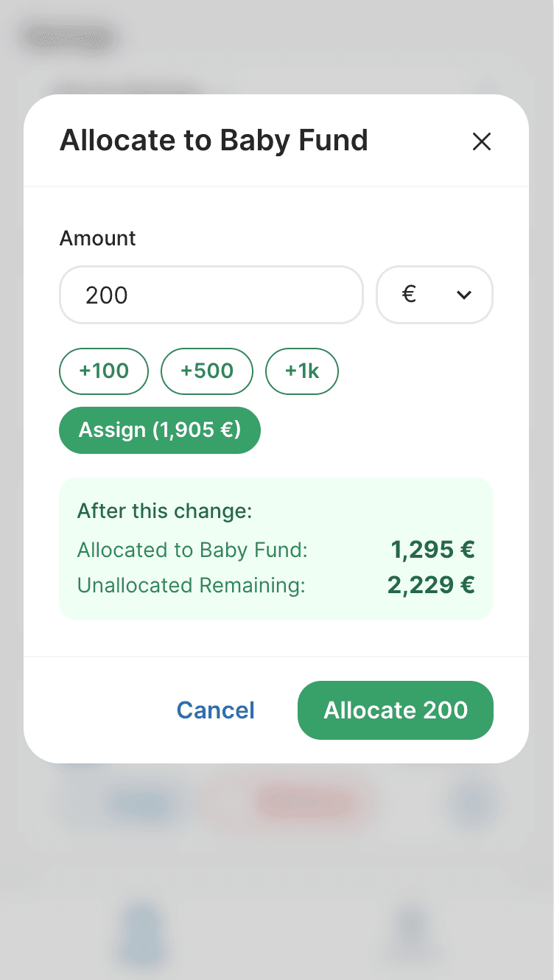Confirm by pressing Allocate 200

[x=395, y=710]
